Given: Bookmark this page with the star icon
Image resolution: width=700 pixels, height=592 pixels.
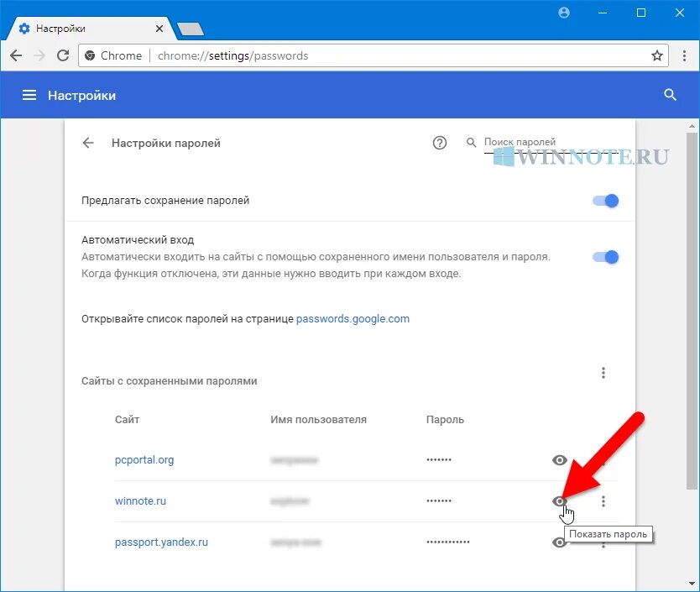Looking at the screenshot, I should (x=656, y=55).
